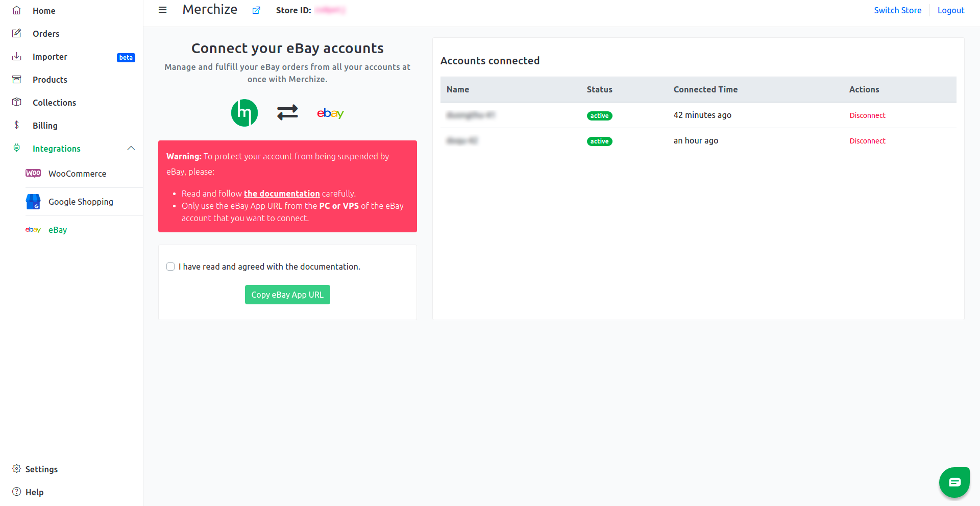Open the Products section
980x506 pixels.
[50, 80]
